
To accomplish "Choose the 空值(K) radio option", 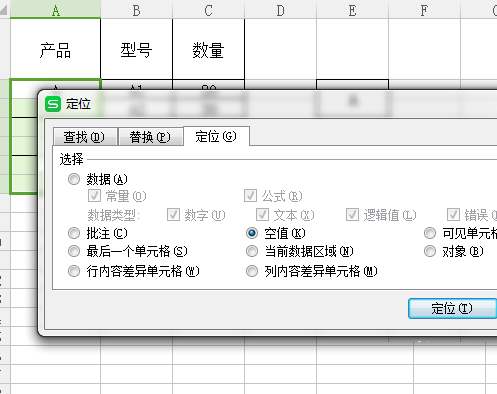I will coord(252,233).
